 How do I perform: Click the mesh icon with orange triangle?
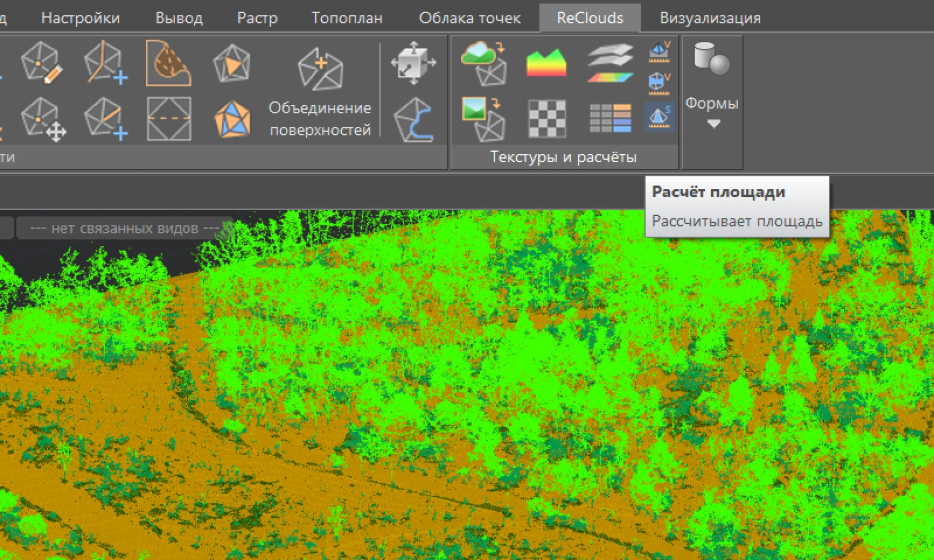[x=231, y=63]
